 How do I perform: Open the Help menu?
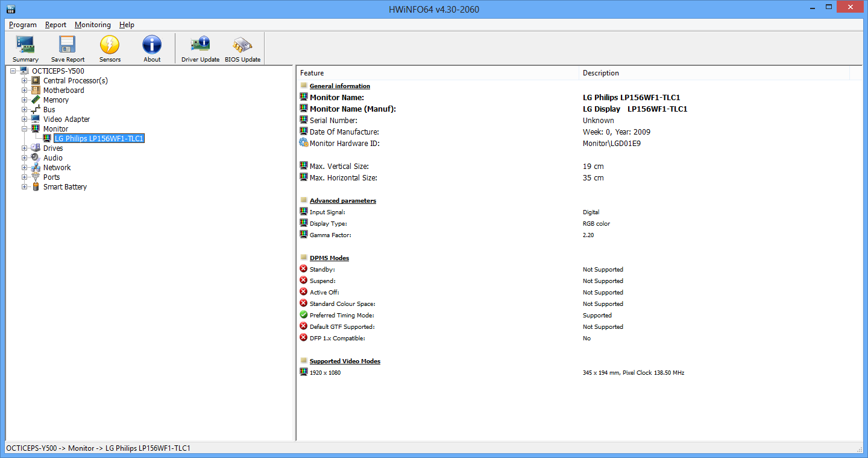(x=127, y=25)
